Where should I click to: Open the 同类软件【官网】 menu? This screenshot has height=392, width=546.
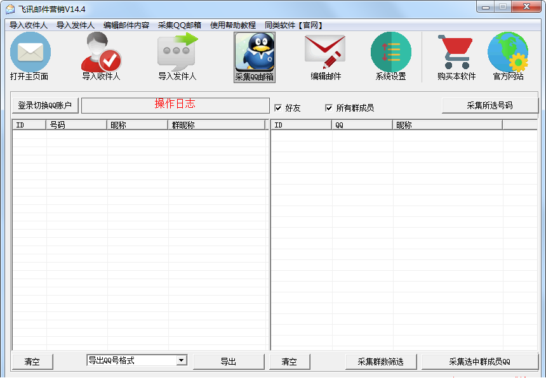[295, 25]
